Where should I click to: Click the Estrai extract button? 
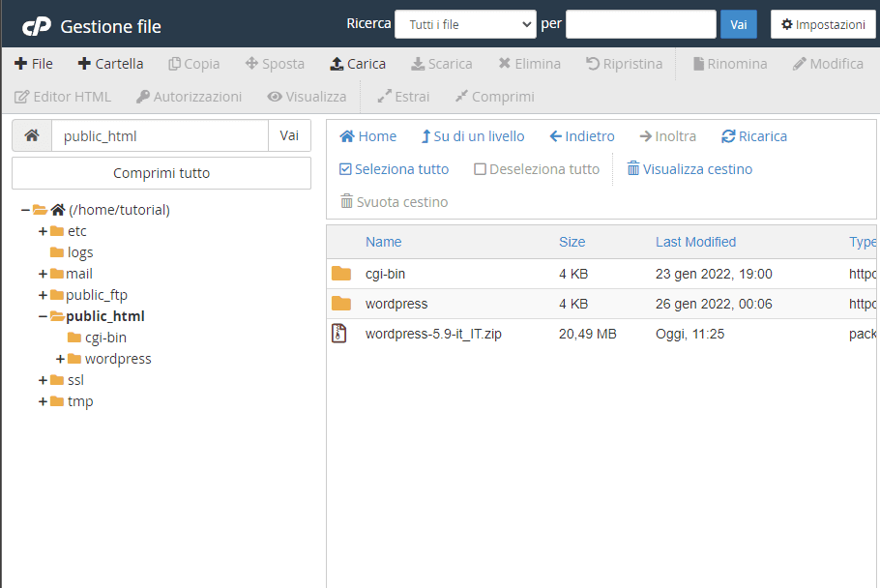[x=403, y=97]
